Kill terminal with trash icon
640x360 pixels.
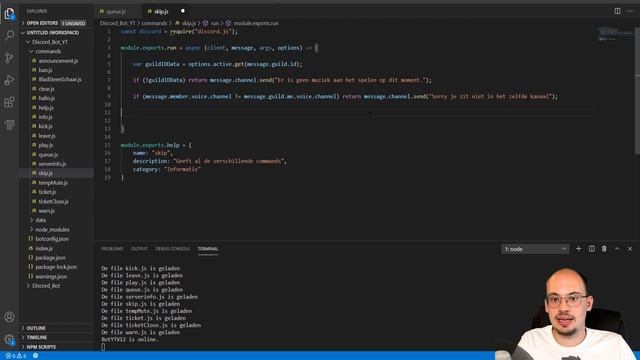[604, 249]
